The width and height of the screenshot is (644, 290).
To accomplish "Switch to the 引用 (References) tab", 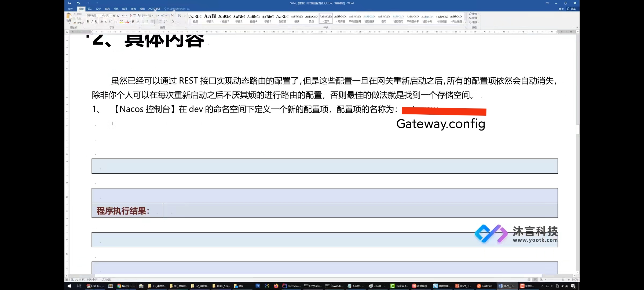I will coord(116,9).
